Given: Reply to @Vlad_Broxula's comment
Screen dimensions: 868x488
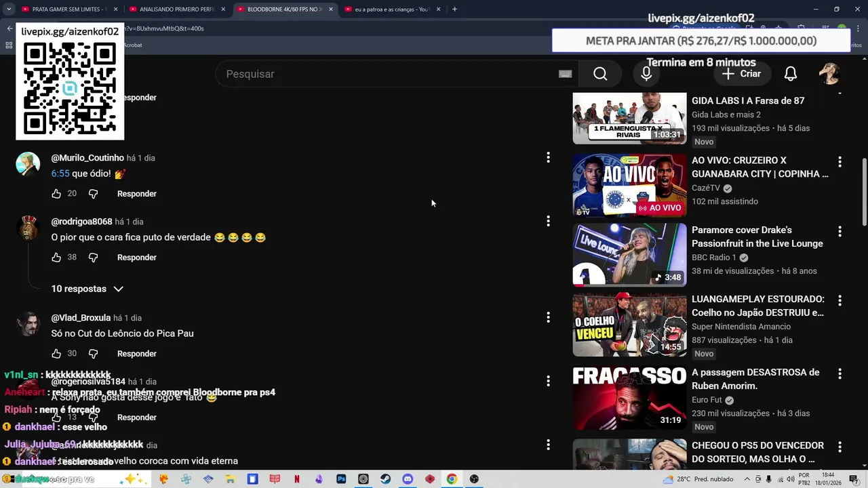Looking at the screenshot, I should point(137,354).
